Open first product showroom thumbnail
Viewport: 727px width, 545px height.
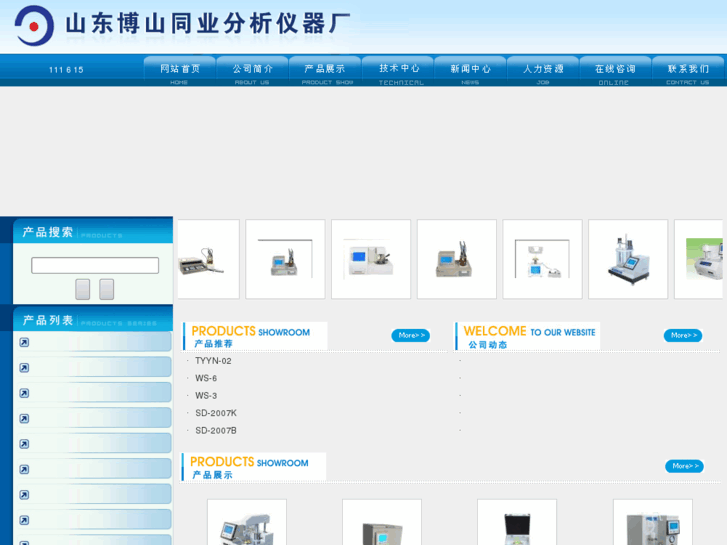247,522
